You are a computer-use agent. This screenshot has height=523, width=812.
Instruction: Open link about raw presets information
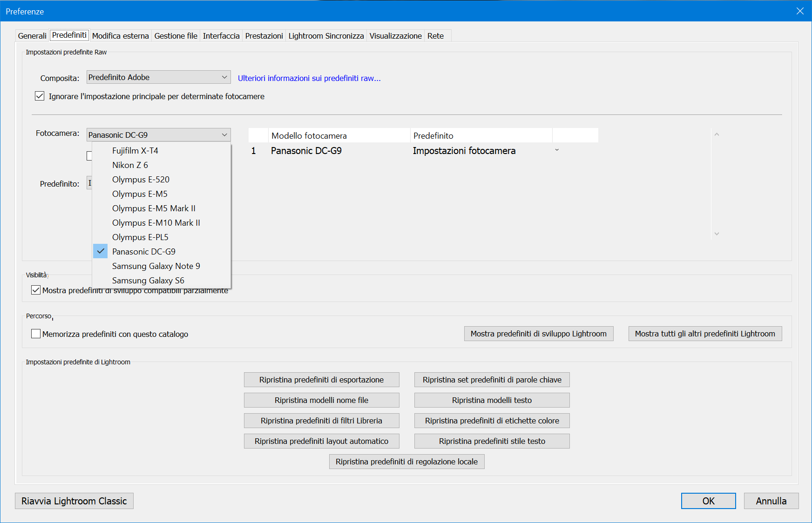click(x=309, y=78)
